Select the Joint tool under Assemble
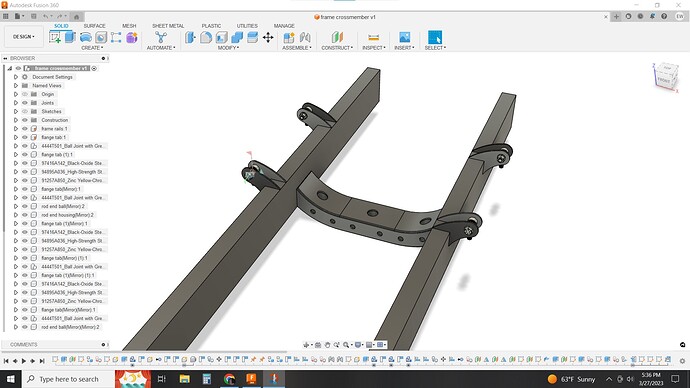 point(305,37)
